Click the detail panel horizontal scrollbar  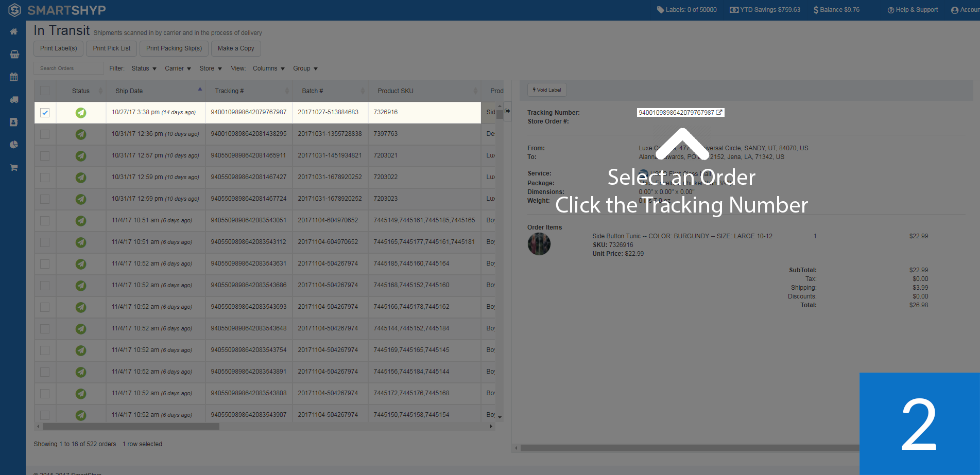(690, 448)
